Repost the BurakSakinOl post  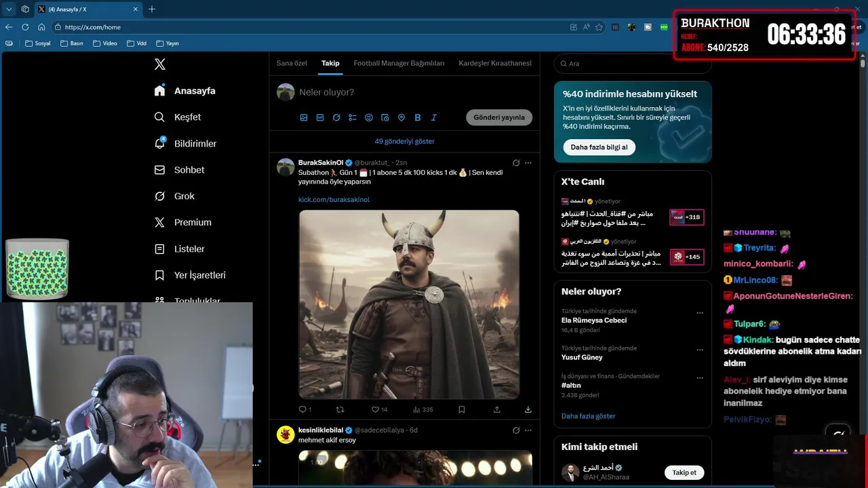(x=340, y=409)
